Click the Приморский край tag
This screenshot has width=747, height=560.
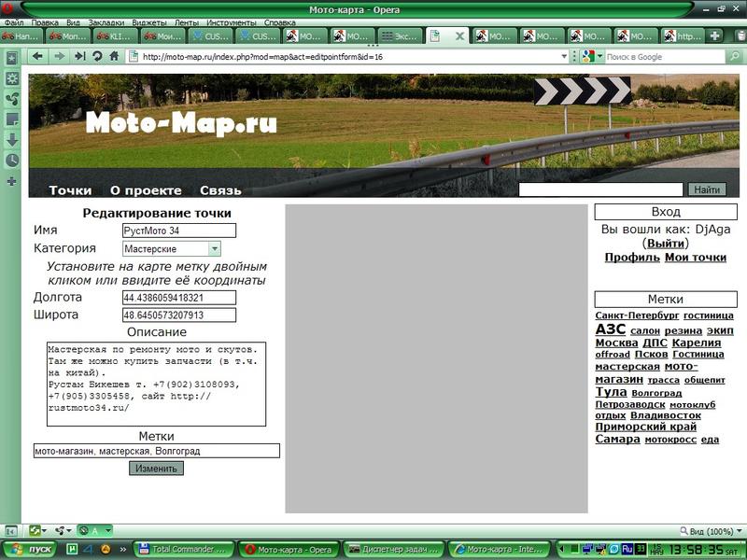tap(645, 427)
